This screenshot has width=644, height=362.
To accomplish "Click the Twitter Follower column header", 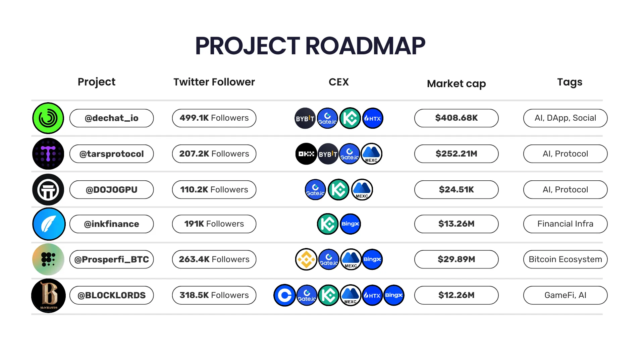I will [x=214, y=82].
